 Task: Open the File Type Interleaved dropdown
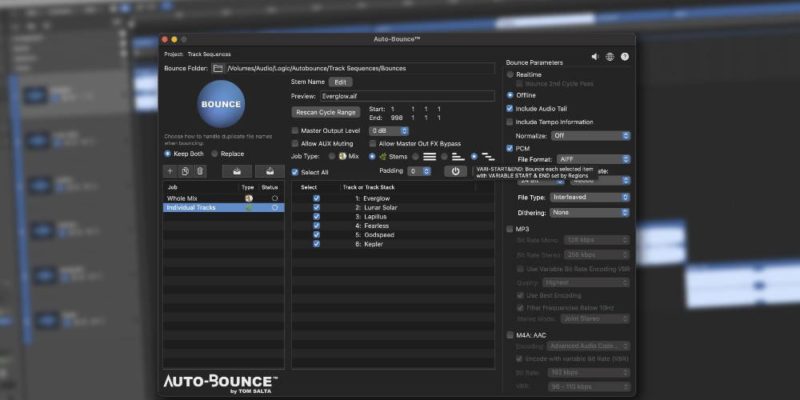(x=590, y=197)
